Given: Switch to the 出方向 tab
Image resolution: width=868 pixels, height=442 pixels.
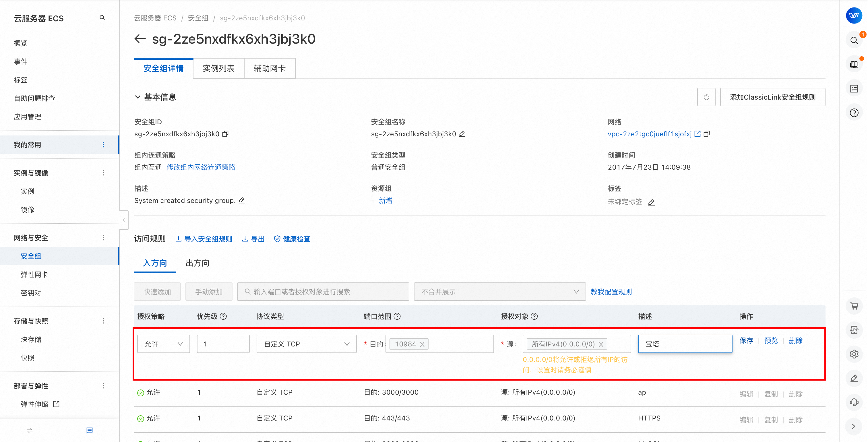Looking at the screenshot, I should coord(197,263).
